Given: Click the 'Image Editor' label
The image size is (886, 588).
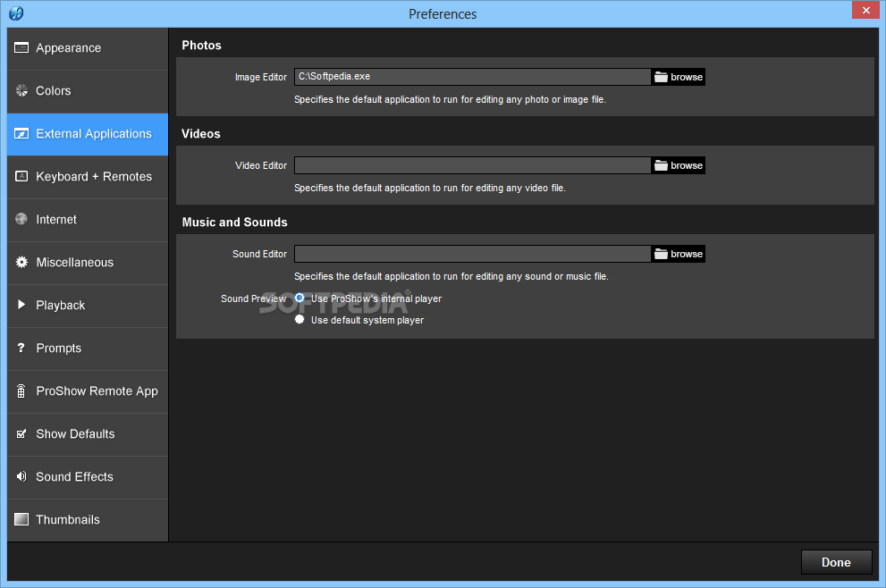Looking at the screenshot, I should (260, 77).
